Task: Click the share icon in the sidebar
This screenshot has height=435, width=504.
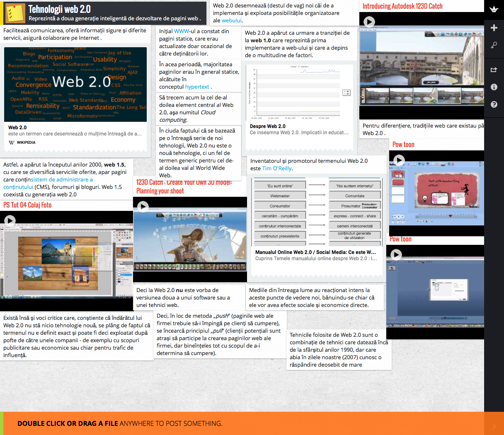Action: (x=494, y=70)
